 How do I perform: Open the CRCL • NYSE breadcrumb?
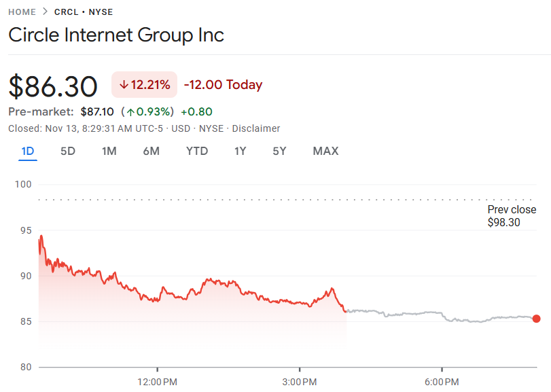84,12
